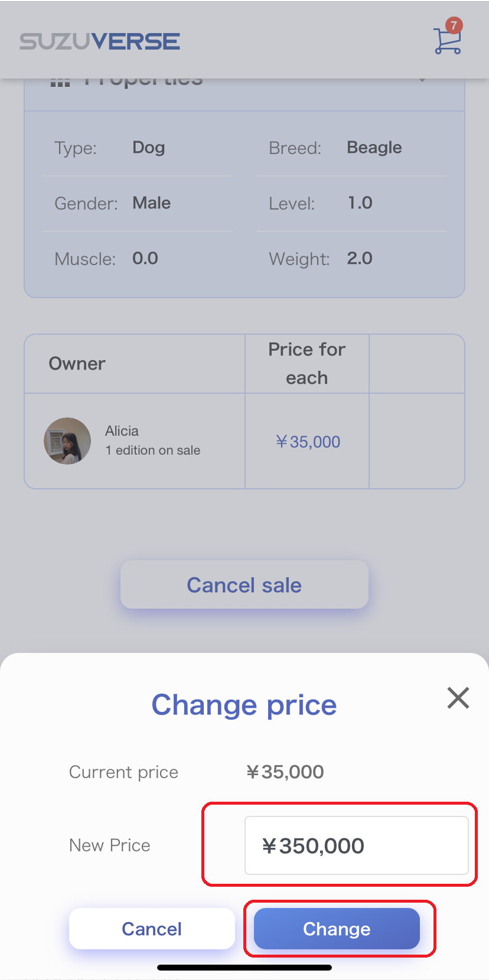This screenshot has height=980, width=489.
Task: Click the Weight value 2.0
Action: click(x=360, y=259)
